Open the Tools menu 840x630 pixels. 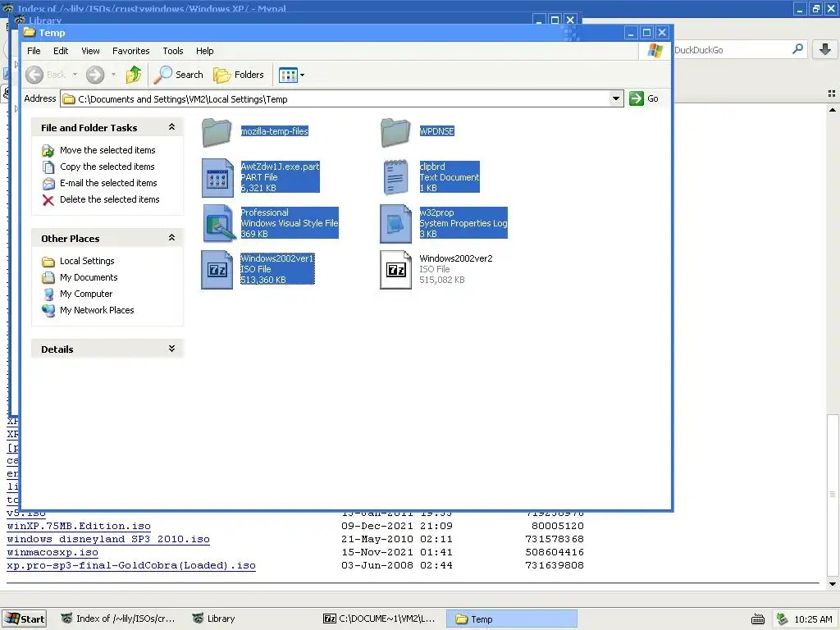(173, 51)
